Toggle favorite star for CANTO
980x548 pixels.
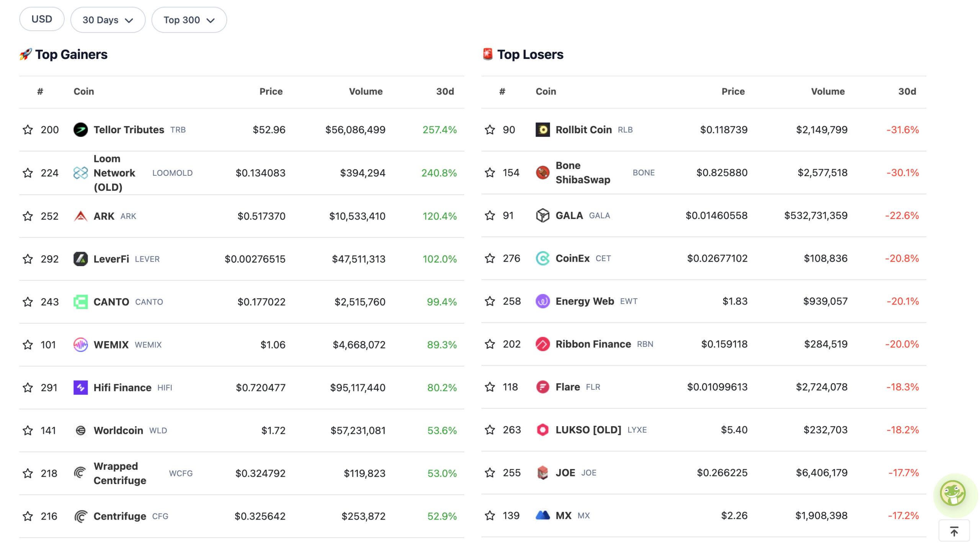coord(28,302)
